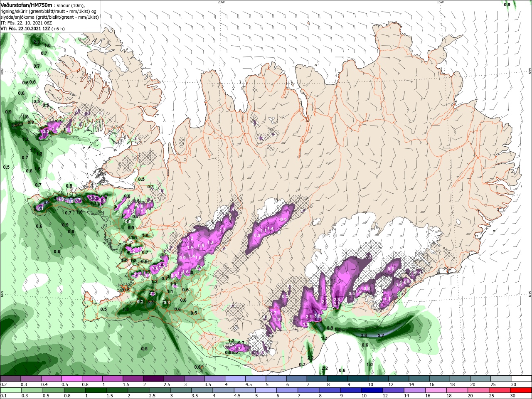Pick the 3.5 swatch in lower rain legend
This screenshot has height=399, width=532.
(x=202, y=390)
